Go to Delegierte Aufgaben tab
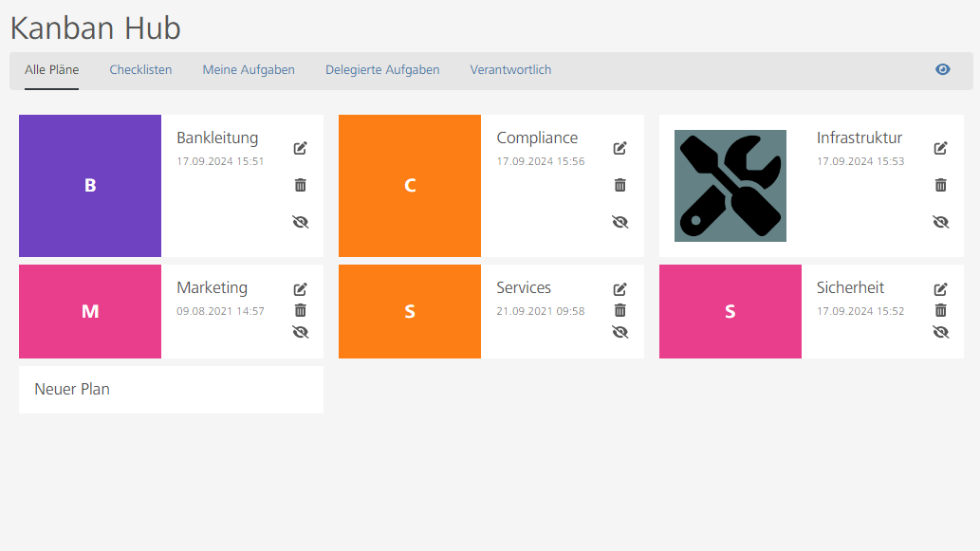 coord(382,70)
